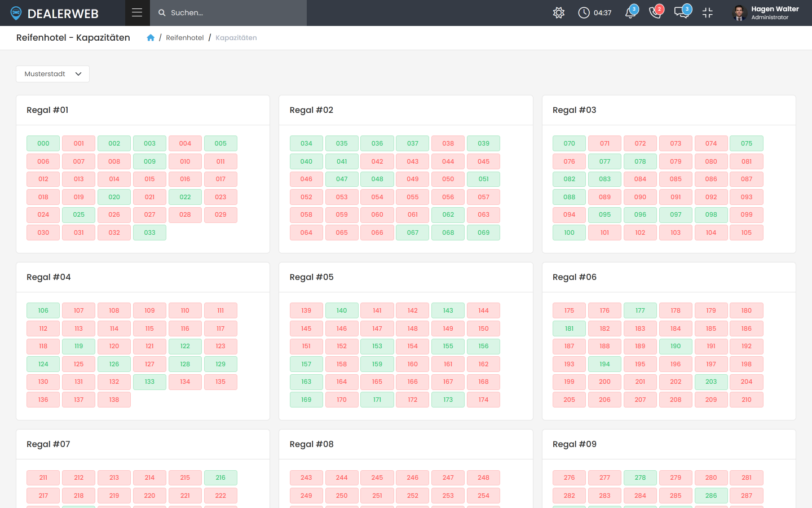Select free slot 216 in Regal #07
Screen dimensions: 812x508
point(220,478)
